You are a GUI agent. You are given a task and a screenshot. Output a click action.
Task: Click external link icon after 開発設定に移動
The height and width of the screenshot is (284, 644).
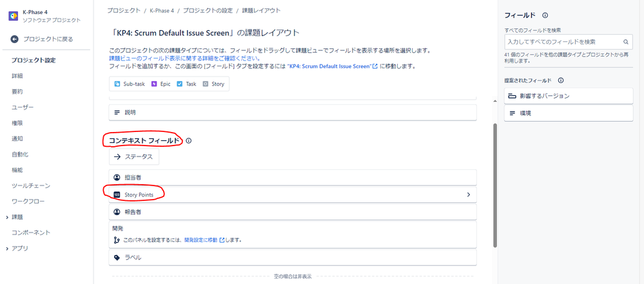click(222, 240)
